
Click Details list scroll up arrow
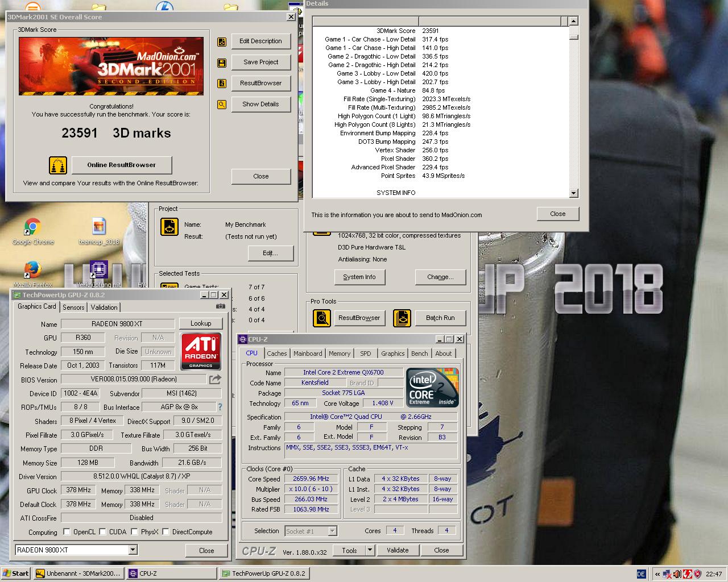pyautogui.click(x=573, y=21)
